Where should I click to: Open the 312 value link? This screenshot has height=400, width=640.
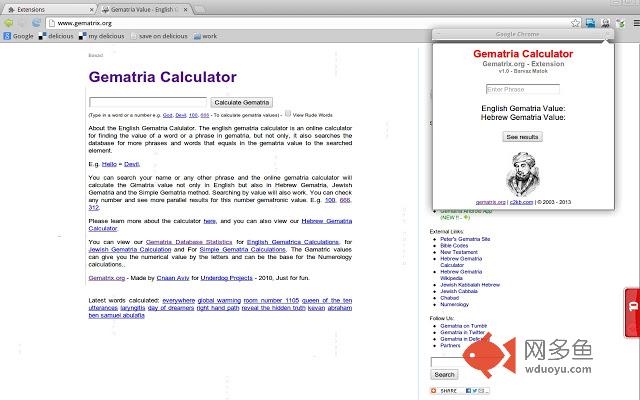(x=93, y=207)
